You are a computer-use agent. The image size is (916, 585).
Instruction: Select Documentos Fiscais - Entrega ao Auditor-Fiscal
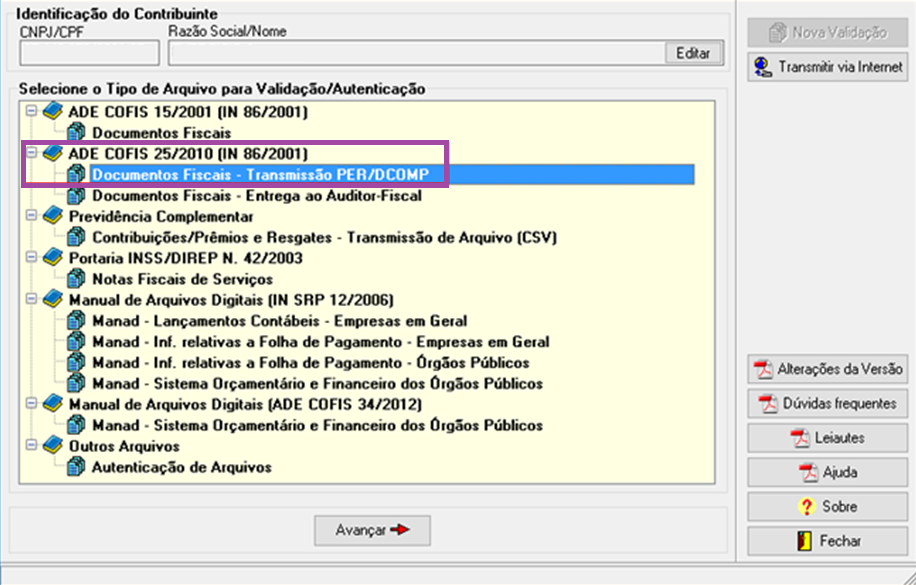tap(257, 195)
